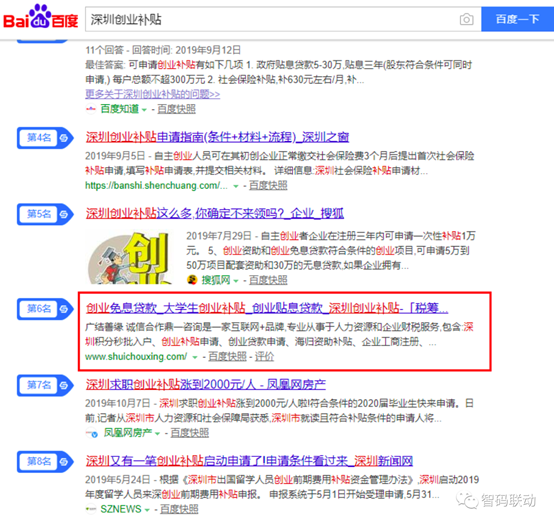Click the swirl icon on 第8名 badge

(64, 461)
